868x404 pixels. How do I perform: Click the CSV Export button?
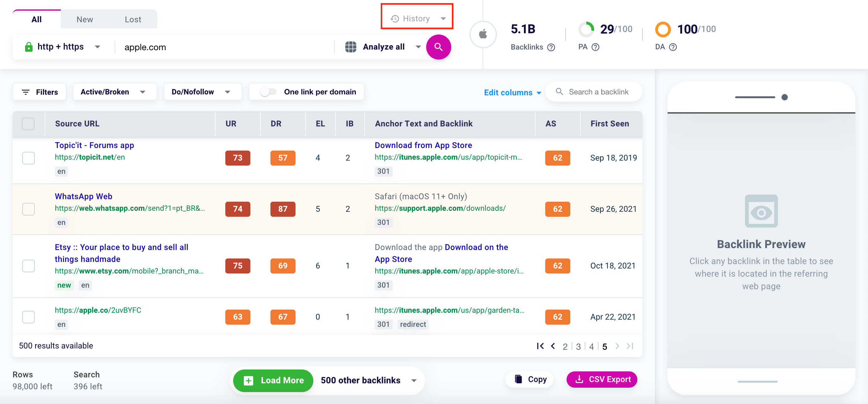pyautogui.click(x=602, y=380)
